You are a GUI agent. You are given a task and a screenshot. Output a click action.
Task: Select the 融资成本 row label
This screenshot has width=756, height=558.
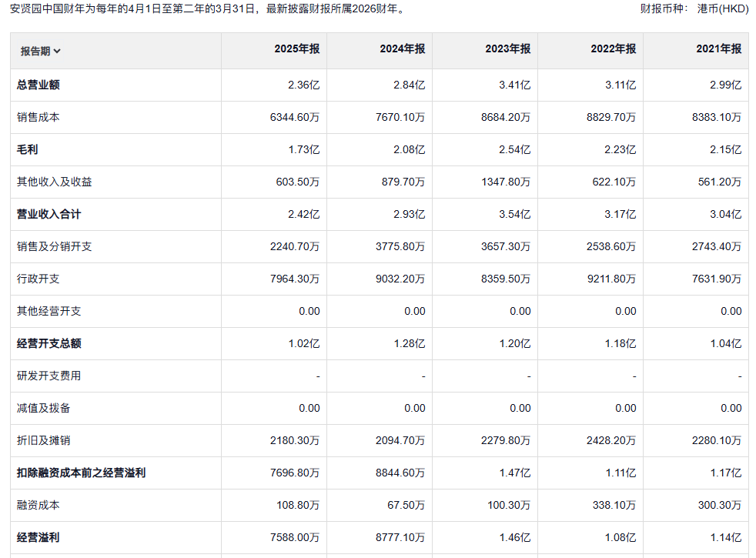tap(38, 505)
